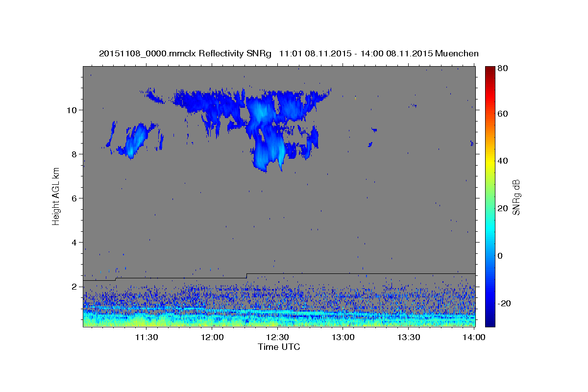Screen dimensions: 588x392
Task: Click the 12:30 time tick label
Action: tap(277, 338)
